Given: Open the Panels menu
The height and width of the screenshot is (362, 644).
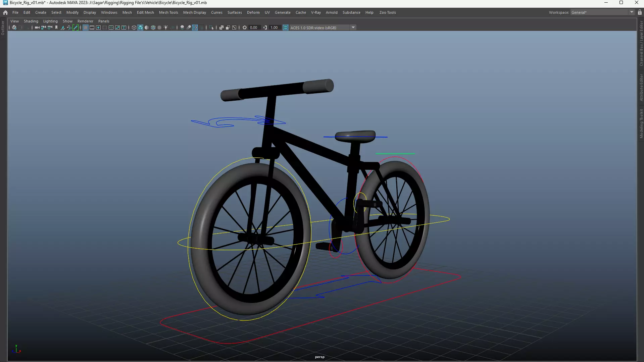Looking at the screenshot, I should [x=104, y=21].
